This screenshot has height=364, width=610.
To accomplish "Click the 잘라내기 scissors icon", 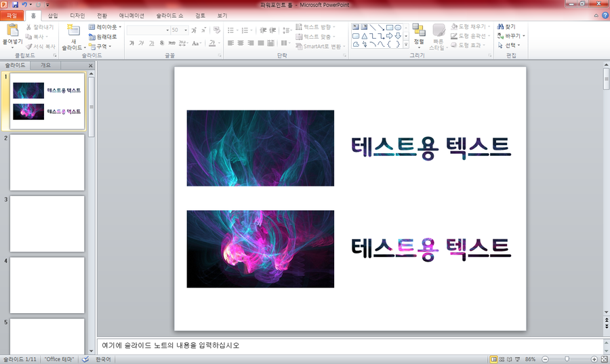I will click(x=28, y=27).
